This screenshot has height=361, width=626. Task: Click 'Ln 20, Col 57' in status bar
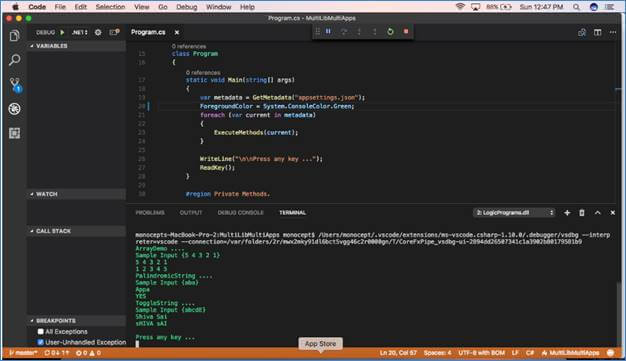click(x=398, y=353)
